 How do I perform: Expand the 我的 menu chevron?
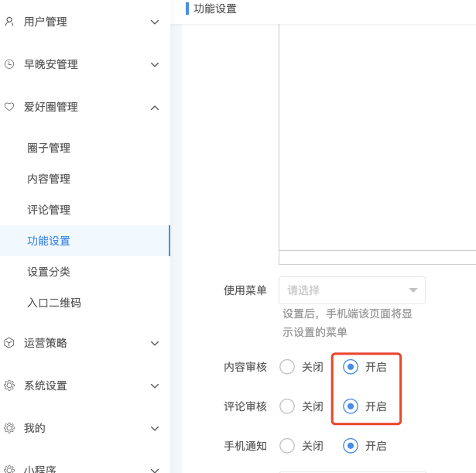point(155,428)
